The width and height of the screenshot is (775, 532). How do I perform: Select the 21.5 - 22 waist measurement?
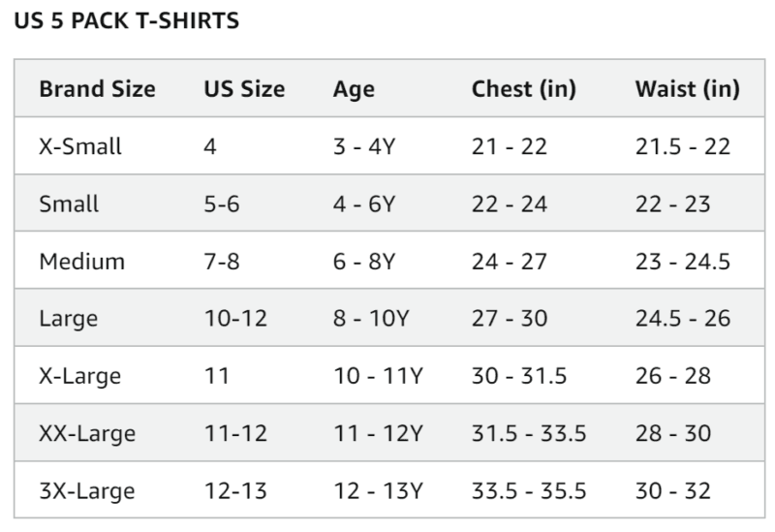click(683, 147)
